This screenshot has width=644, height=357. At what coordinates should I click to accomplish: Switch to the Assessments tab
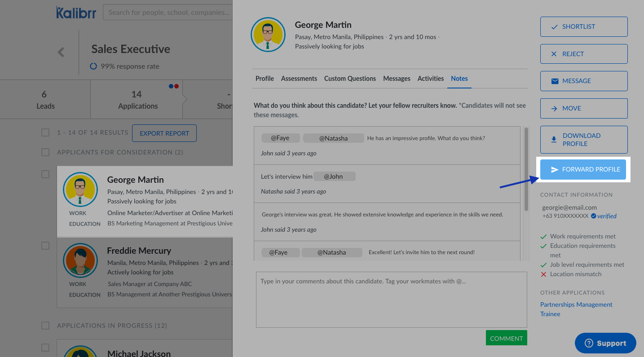click(299, 79)
